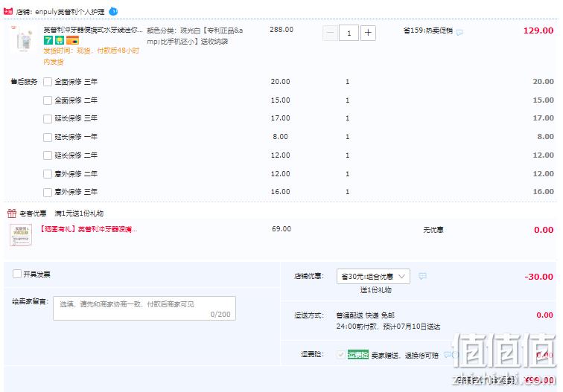Click the comment icon after 退换货可赔
The height and width of the screenshot is (392, 563).
coord(448,355)
